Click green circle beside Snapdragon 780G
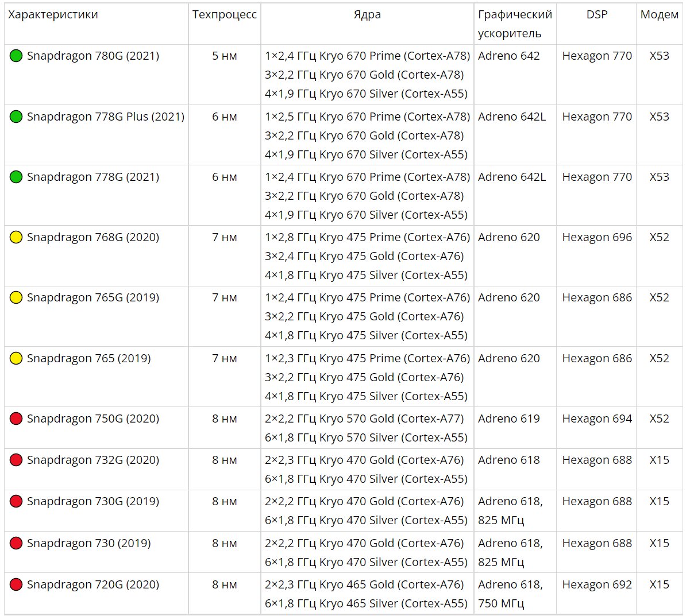This screenshot has width=690, height=616. (x=16, y=56)
